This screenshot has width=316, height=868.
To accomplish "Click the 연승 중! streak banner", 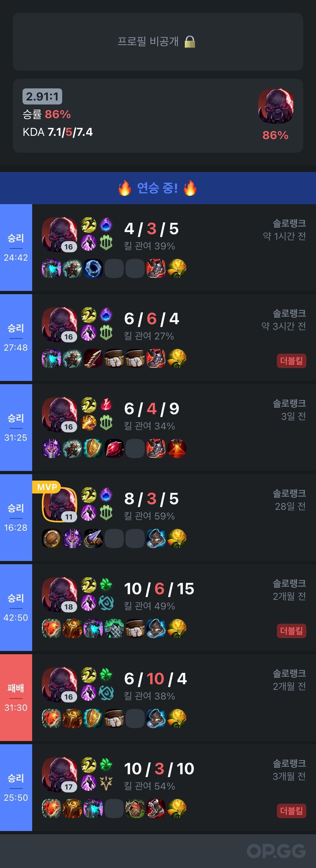I will point(158,188).
